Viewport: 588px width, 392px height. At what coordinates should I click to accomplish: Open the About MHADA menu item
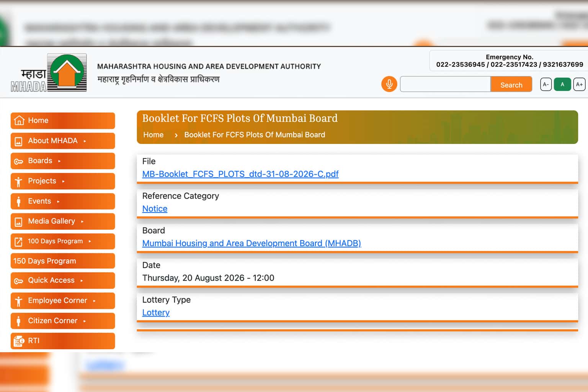[63, 141]
